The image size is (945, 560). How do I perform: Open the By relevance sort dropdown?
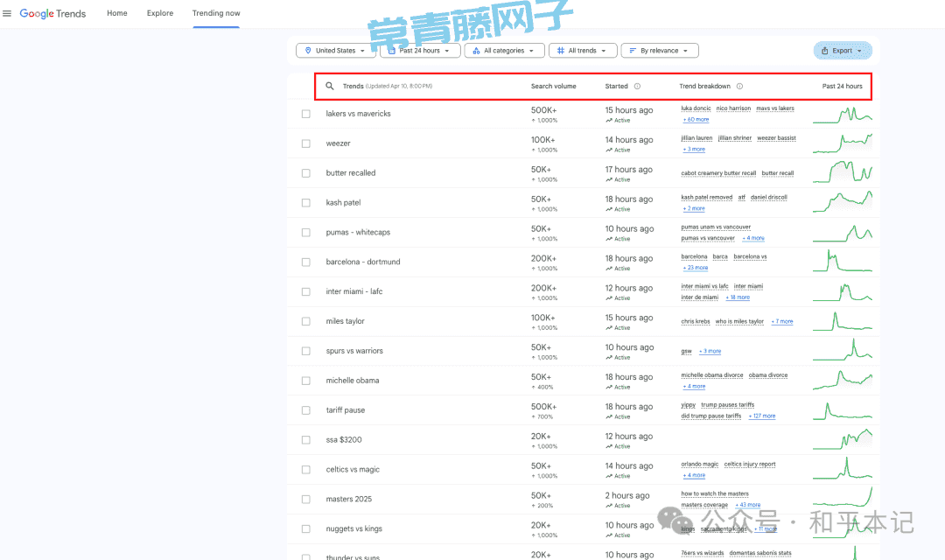click(660, 51)
